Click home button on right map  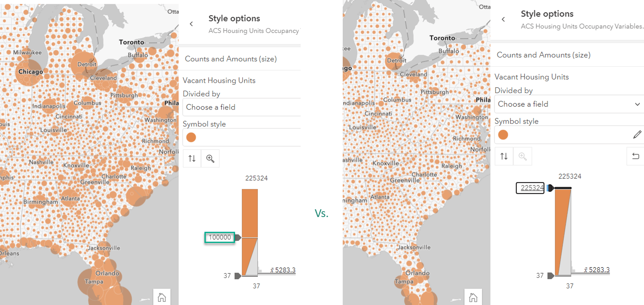coord(473,297)
